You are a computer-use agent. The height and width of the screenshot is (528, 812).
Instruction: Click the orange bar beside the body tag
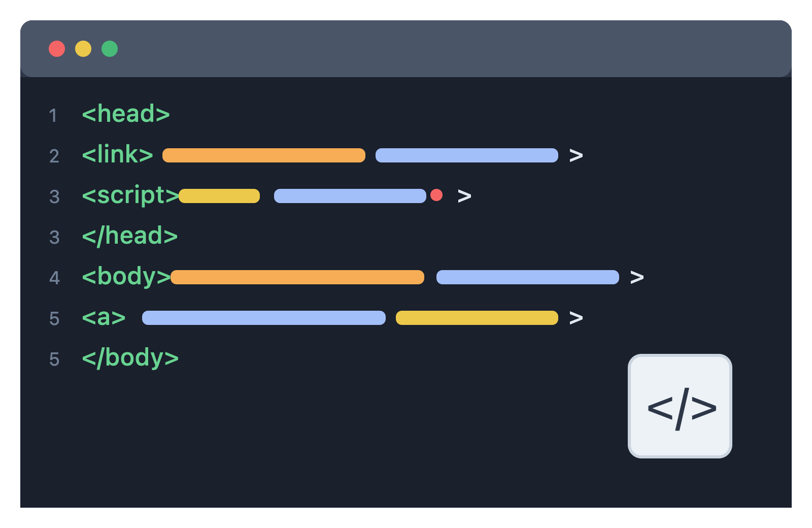297,277
